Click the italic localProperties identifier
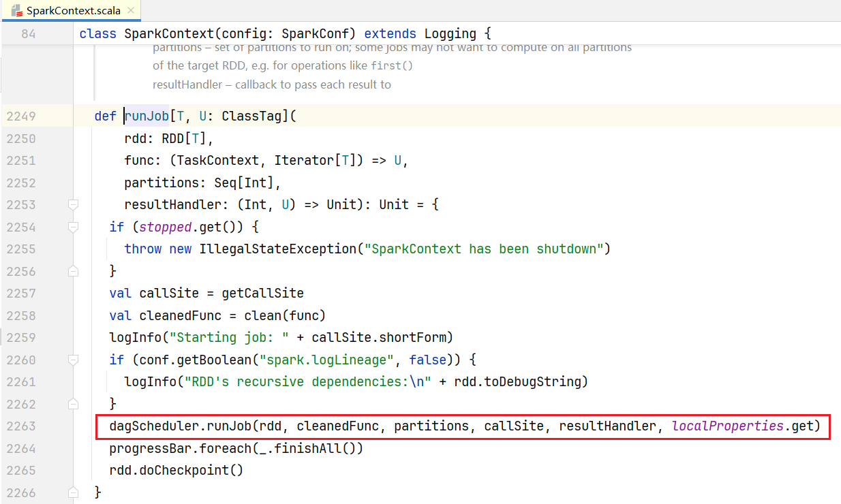The image size is (841, 504). [728, 426]
